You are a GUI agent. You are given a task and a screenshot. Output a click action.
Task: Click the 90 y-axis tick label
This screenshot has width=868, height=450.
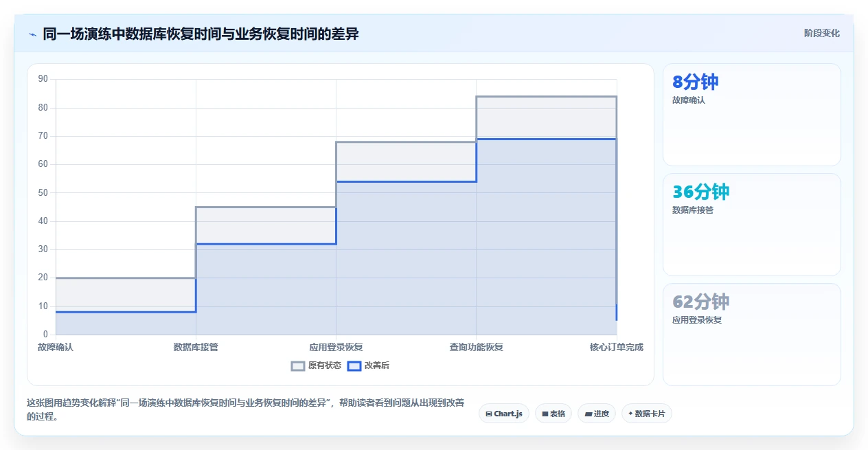tap(43, 79)
